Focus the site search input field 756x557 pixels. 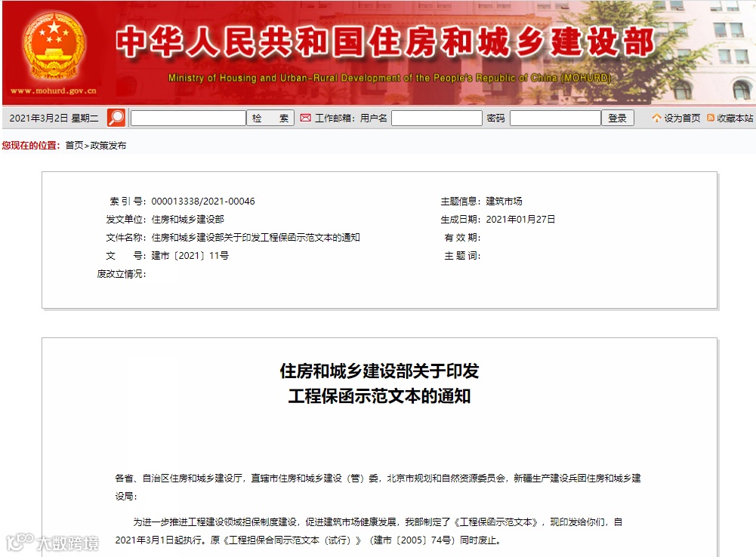pyautogui.click(x=188, y=118)
